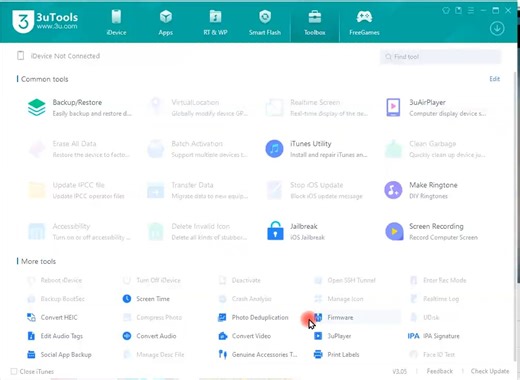Click Backup BootSec entry

56,299
